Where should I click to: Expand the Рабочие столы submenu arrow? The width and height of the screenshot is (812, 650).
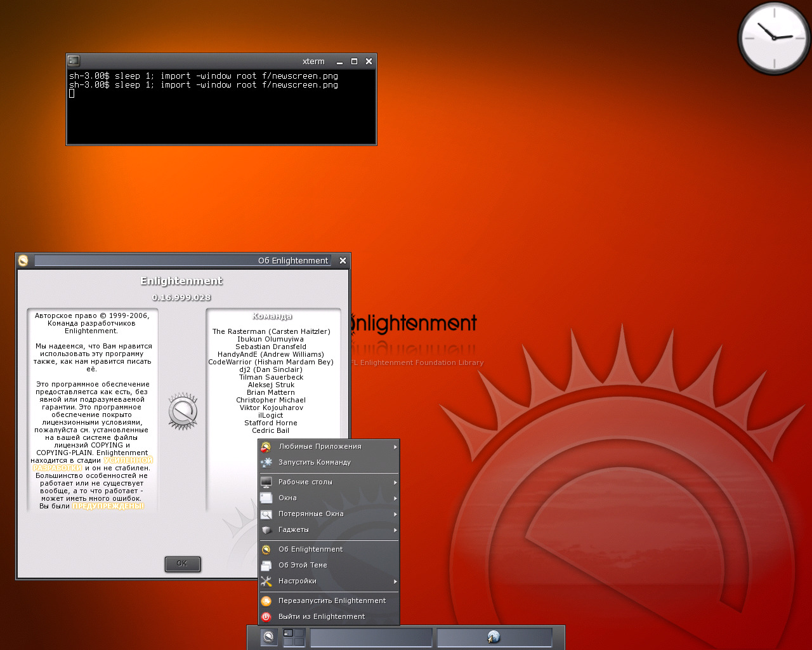coord(395,482)
